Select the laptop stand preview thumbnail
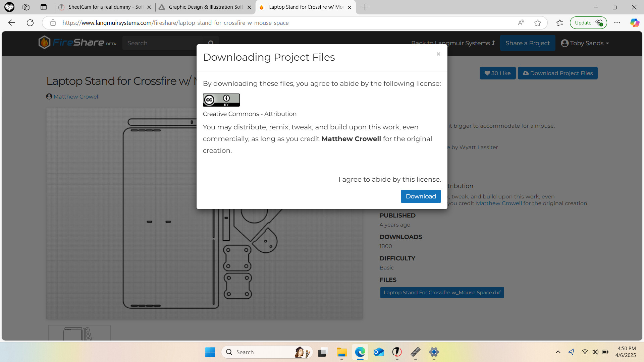 (x=79, y=333)
